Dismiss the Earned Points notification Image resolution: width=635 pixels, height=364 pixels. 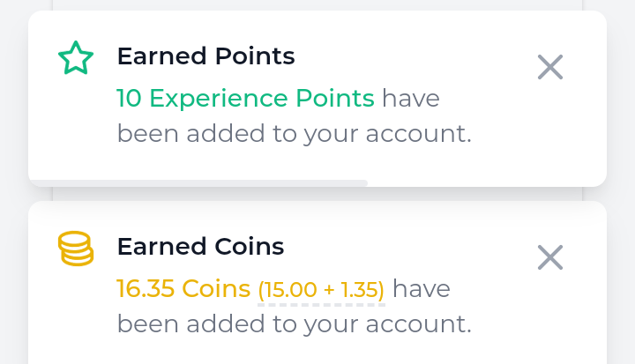pos(550,67)
